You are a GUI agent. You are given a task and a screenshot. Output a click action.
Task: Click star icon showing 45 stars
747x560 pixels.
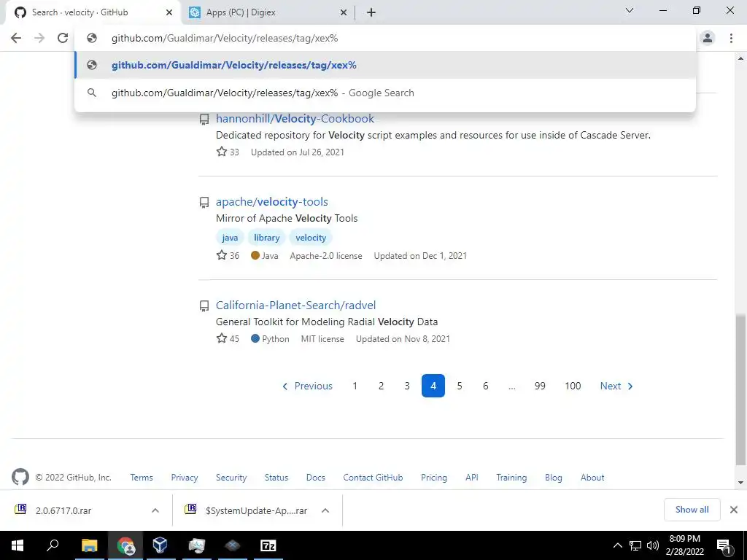click(x=222, y=338)
